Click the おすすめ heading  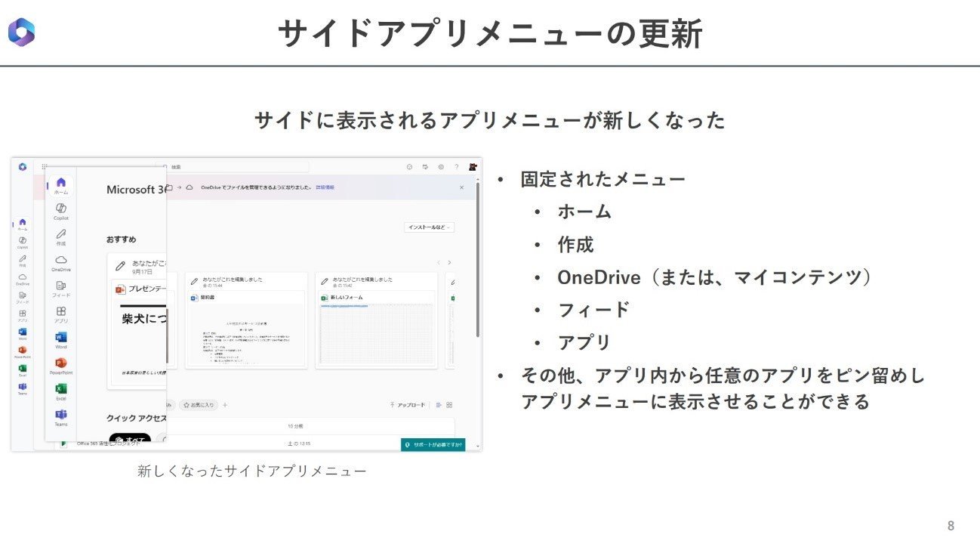121,240
